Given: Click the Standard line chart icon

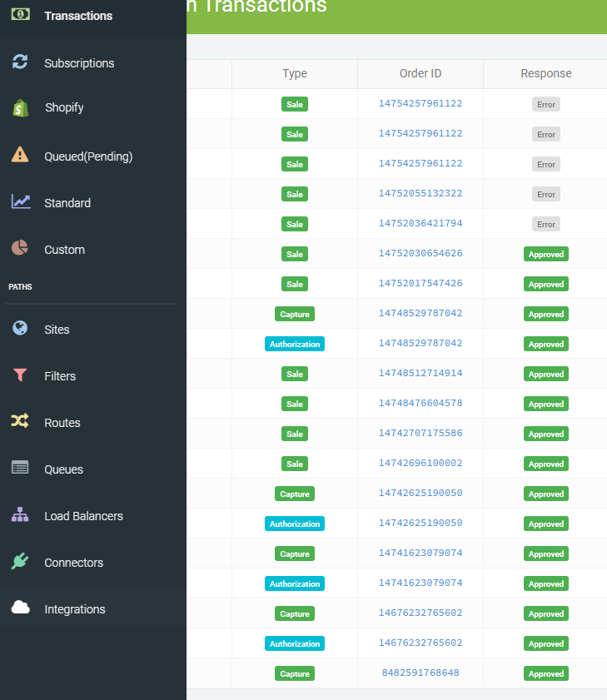Looking at the screenshot, I should (x=21, y=201).
